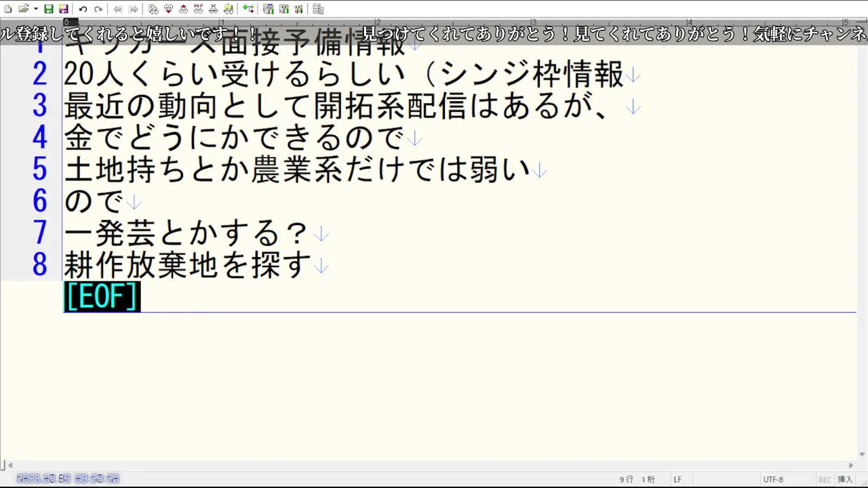Viewport: 868px width, 488px height.
Task: Open a file with the folder icon
Action: (x=23, y=9)
